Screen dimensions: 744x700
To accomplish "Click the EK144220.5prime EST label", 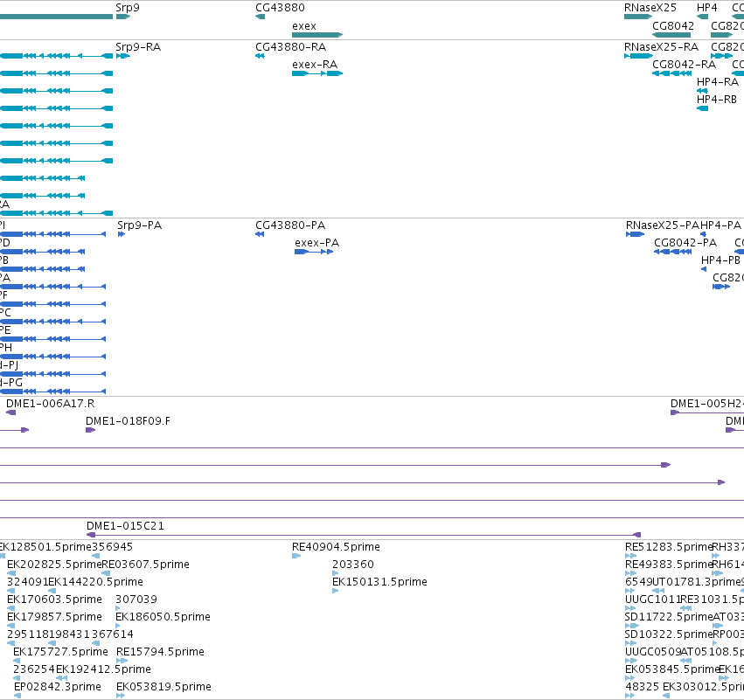I will point(96,582).
